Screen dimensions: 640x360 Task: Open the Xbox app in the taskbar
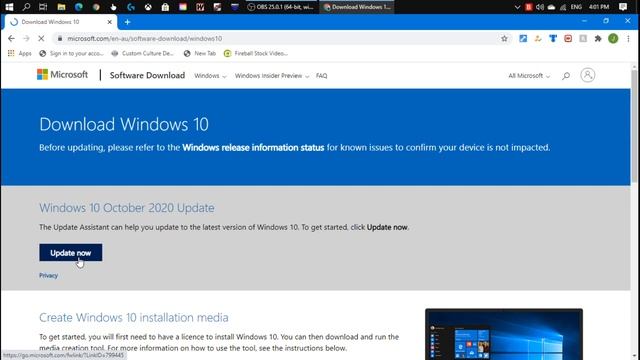(x=148, y=7)
